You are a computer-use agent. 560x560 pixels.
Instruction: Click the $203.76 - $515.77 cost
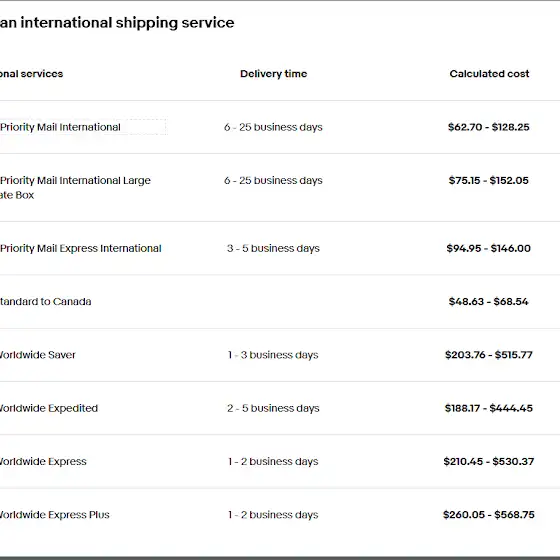(x=489, y=355)
